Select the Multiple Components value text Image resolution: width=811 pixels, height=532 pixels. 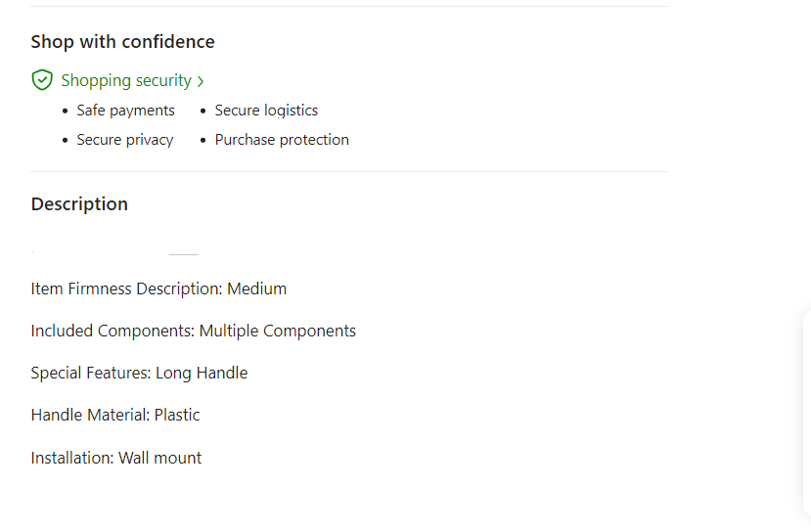point(278,331)
